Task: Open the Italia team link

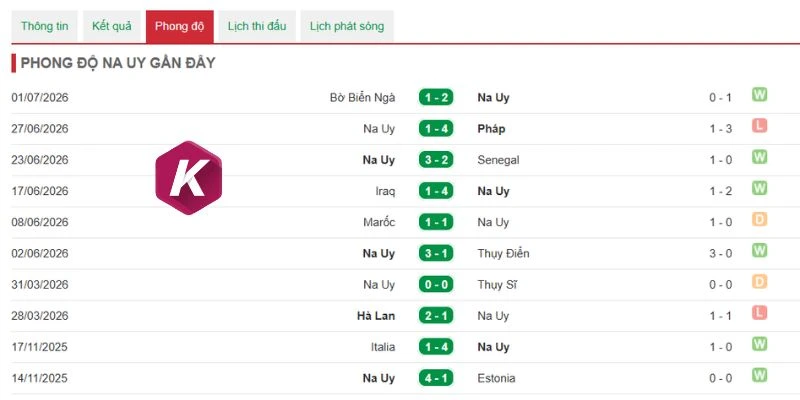Action: coord(383,347)
